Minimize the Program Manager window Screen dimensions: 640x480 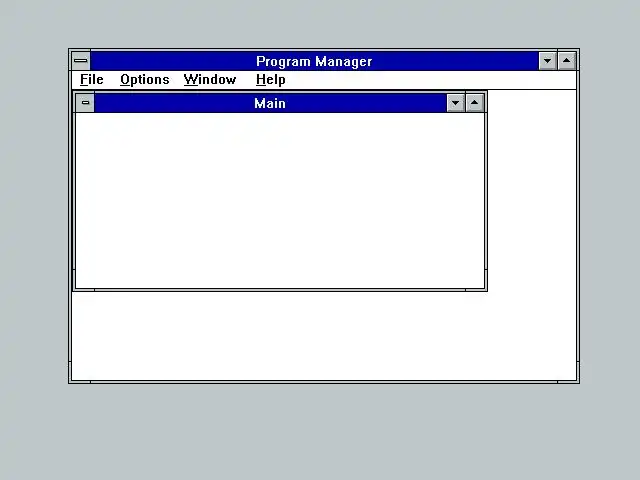pyautogui.click(x=547, y=61)
